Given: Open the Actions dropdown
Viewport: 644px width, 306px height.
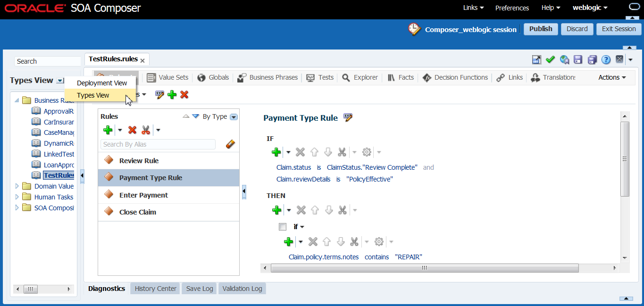Looking at the screenshot, I should tap(612, 77).
